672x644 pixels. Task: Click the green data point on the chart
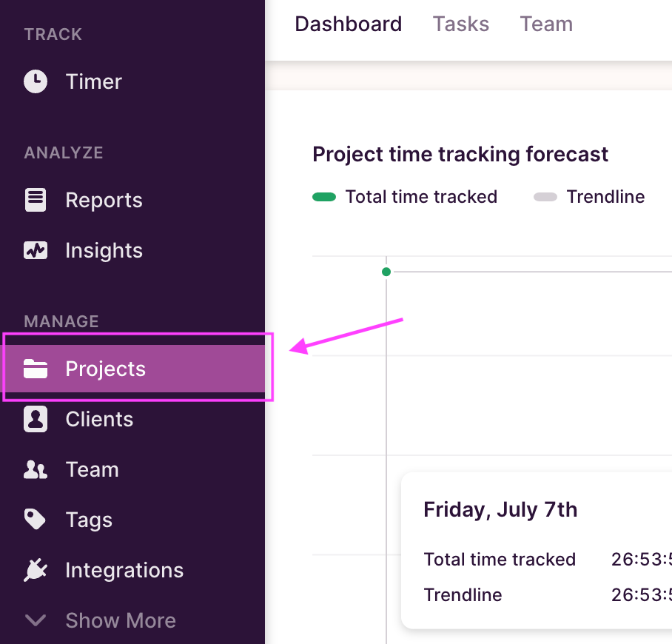coord(386,272)
